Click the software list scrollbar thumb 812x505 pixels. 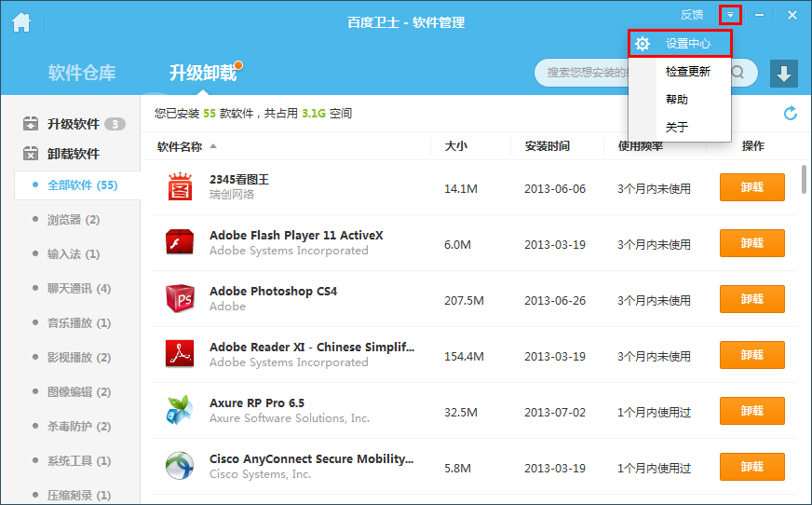pyautogui.click(x=804, y=179)
